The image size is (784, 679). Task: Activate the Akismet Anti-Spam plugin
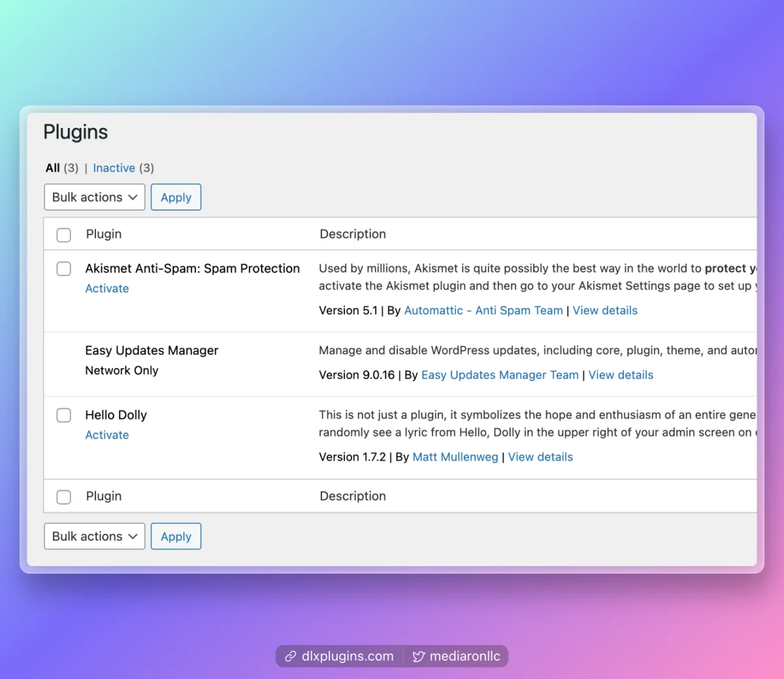point(107,289)
